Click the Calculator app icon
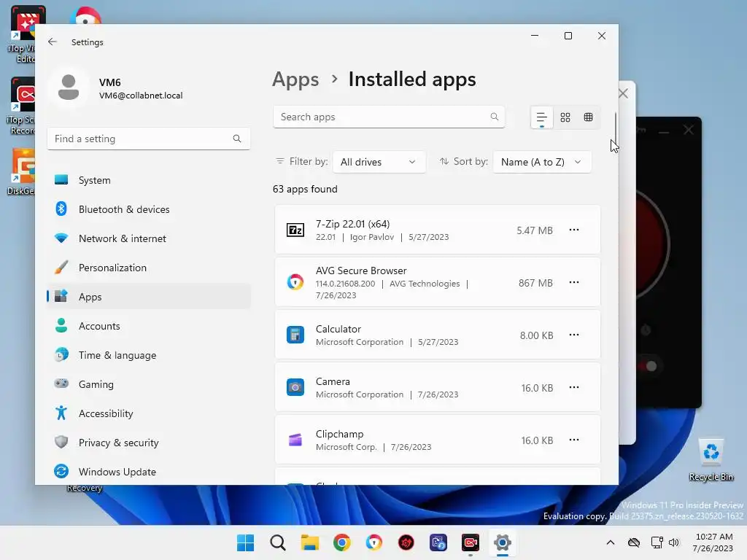Screen dimensions: 747x560 coord(295,335)
